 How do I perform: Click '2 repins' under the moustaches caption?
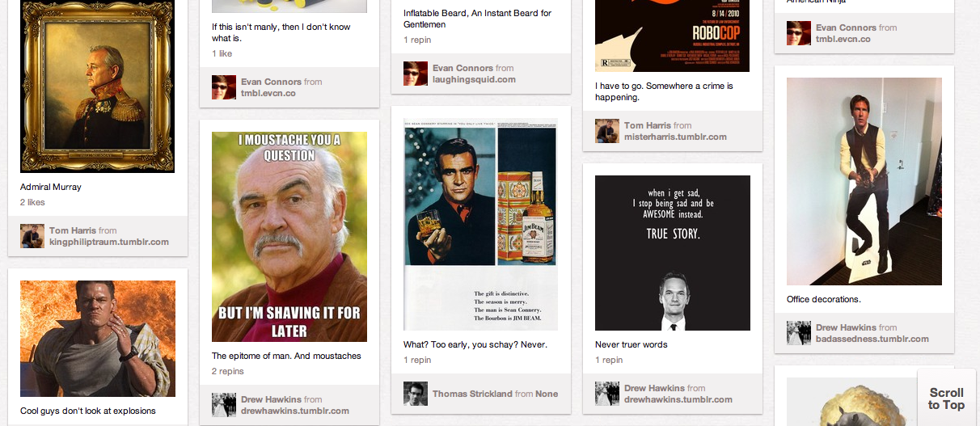(228, 371)
